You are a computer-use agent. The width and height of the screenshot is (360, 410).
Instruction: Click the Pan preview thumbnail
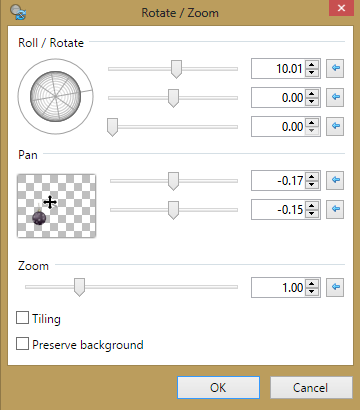[x=56, y=206]
